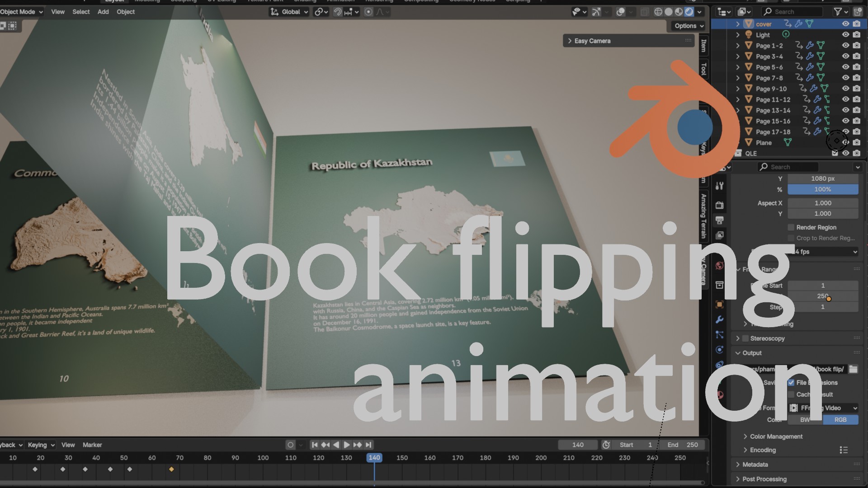Play the animation in reverse

(x=336, y=445)
